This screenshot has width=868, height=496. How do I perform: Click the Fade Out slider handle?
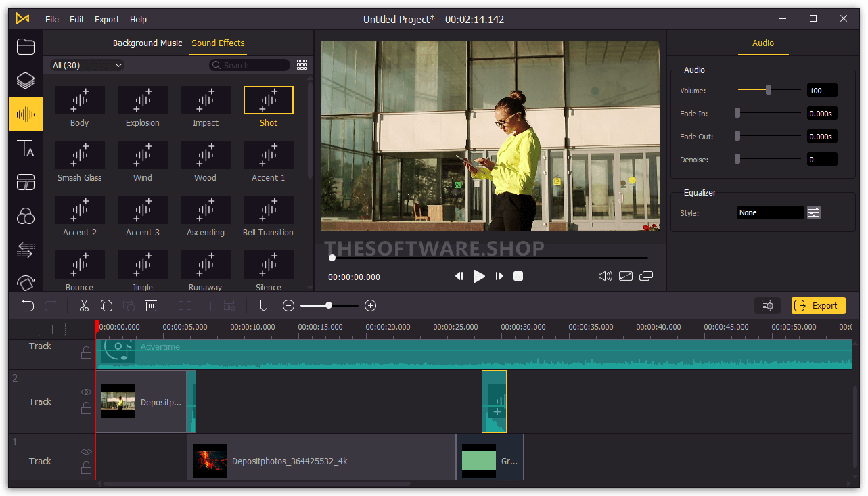pyautogui.click(x=737, y=136)
